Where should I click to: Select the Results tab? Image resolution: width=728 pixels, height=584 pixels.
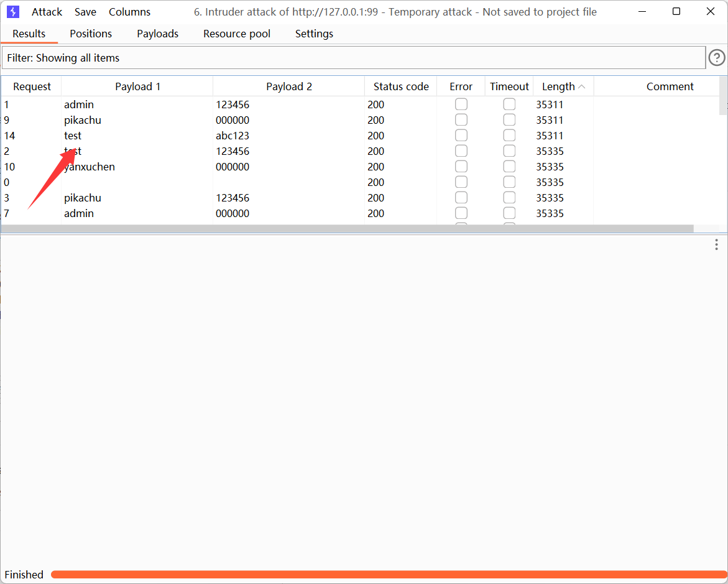coord(29,34)
